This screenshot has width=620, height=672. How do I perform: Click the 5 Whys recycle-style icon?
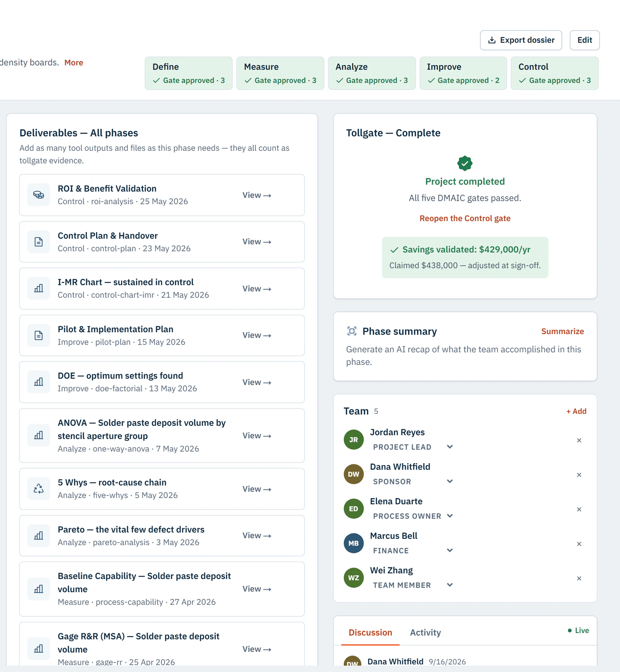point(38,489)
